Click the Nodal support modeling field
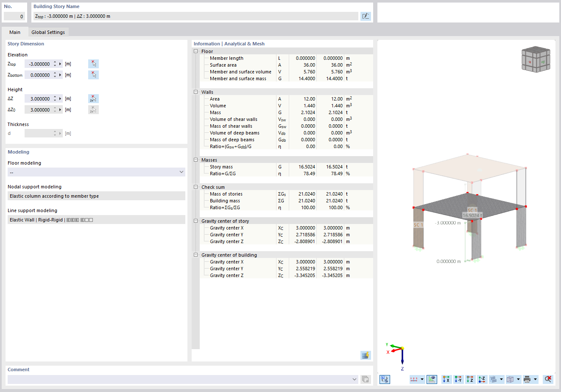 pos(96,196)
